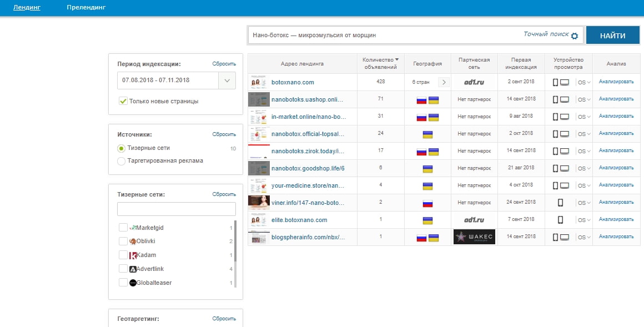Check the Kadam network checkbox

(x=123, y=255)
